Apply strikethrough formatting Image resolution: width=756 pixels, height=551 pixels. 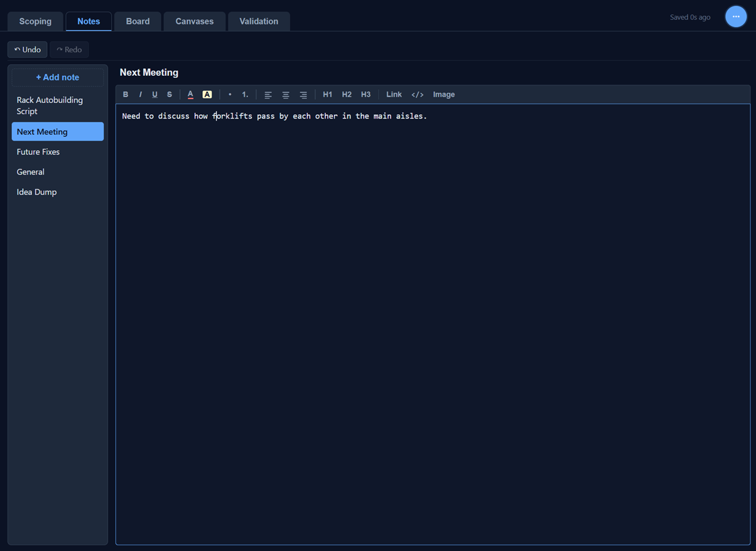[170, 95]
